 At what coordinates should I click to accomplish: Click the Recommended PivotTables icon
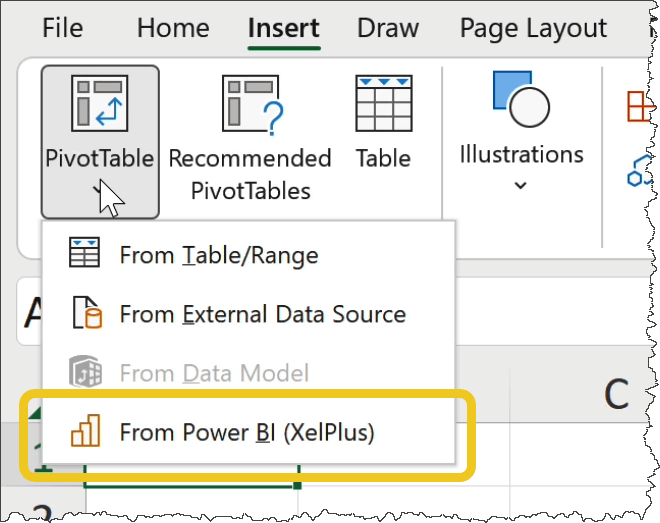[x=250, y=104]
